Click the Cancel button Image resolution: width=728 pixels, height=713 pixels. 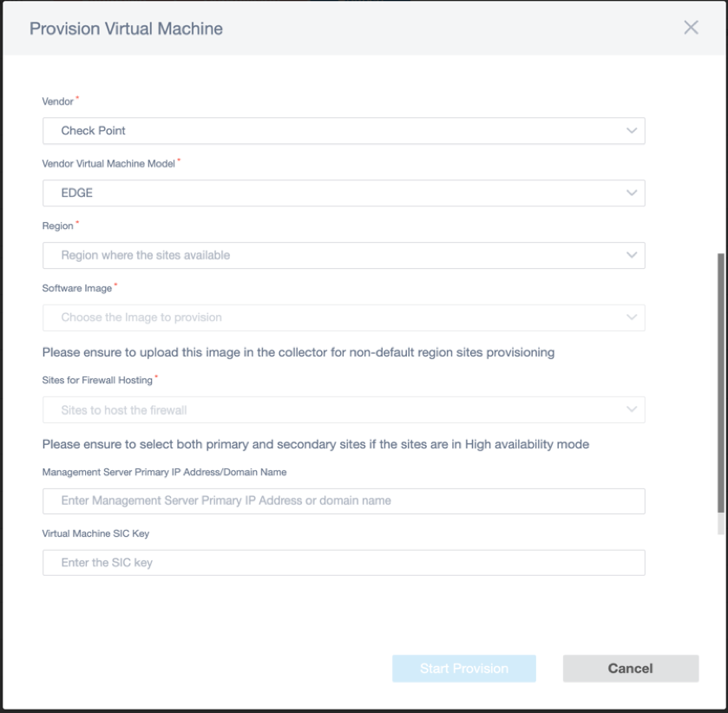tap(631, 669)
